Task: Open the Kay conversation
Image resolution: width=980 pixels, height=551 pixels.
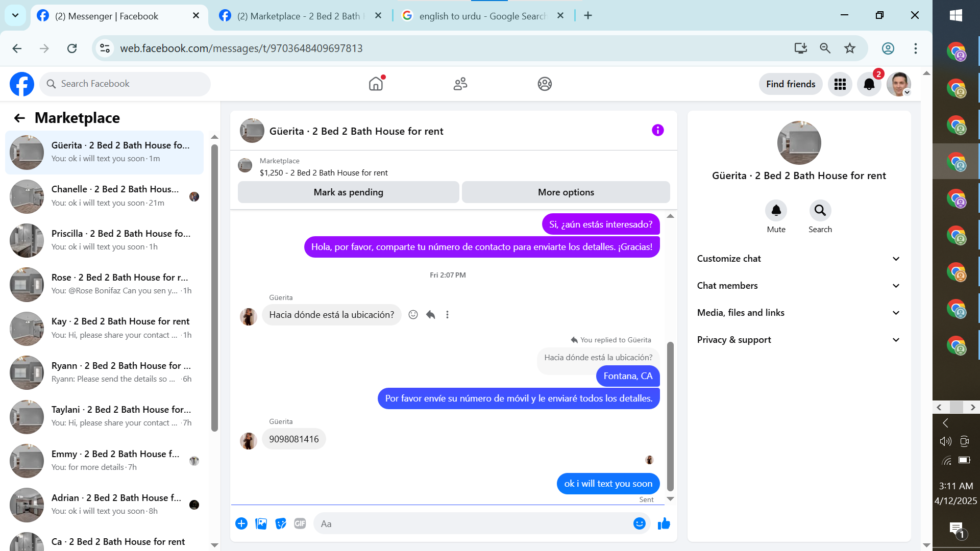Action: click(105, 329)
